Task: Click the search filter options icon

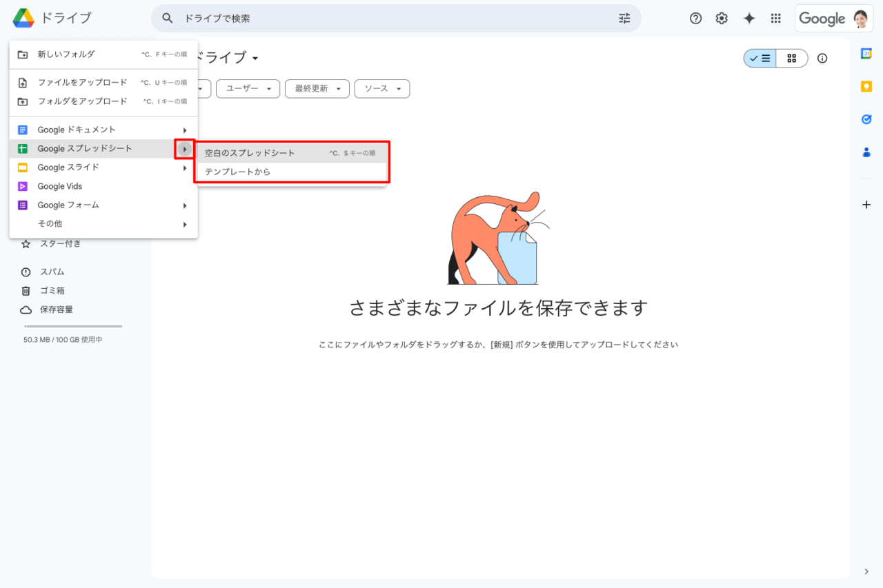Action: pos(624,19)
